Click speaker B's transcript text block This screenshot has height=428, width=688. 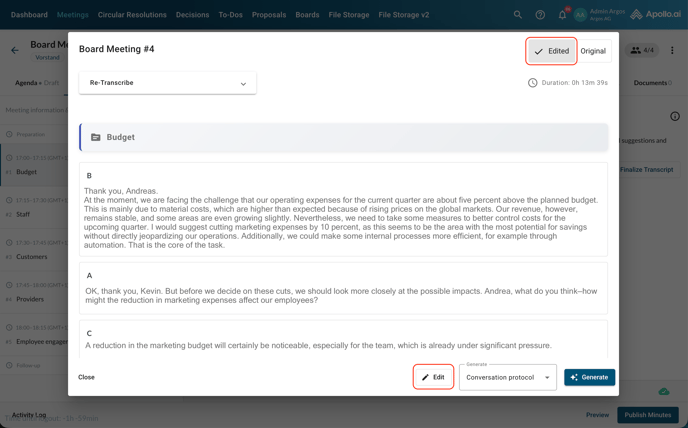click(x=343, y=210)
